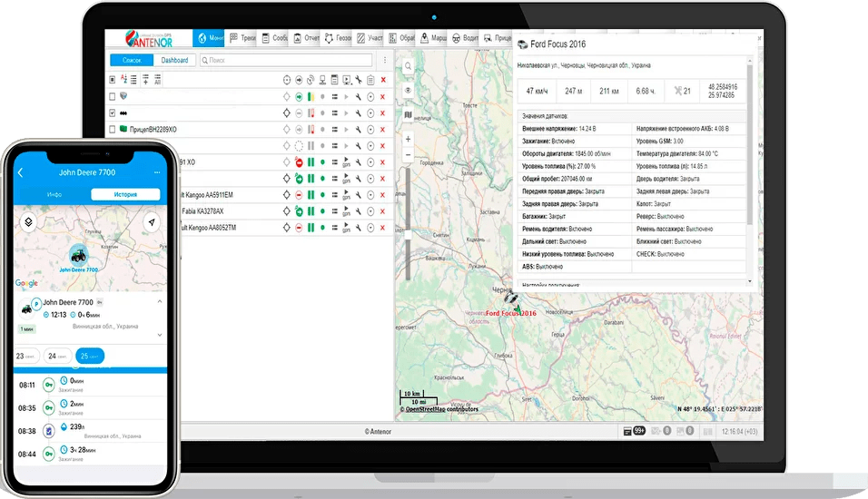Open the Отчеты reports tab

(x=306, y=37)
